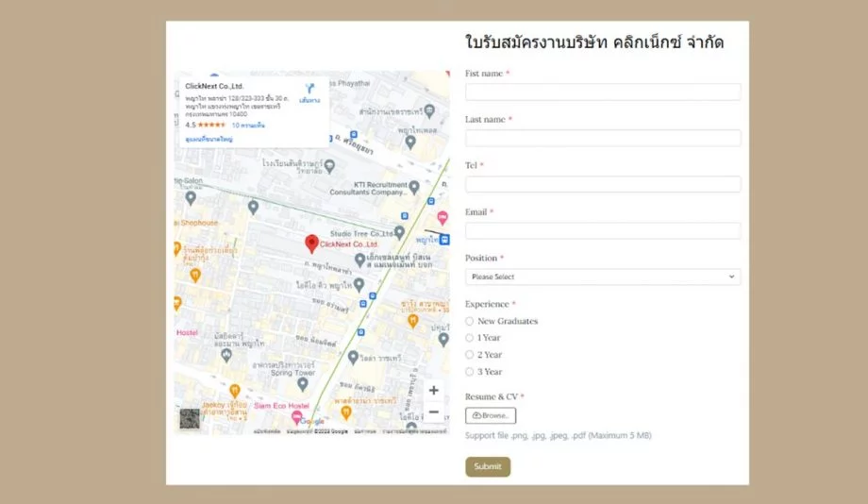Click the Spring Tower location pin
Image resolution: width=868 pixels, height=504 pixels.
pyautogui.click(x=302, y=383)
